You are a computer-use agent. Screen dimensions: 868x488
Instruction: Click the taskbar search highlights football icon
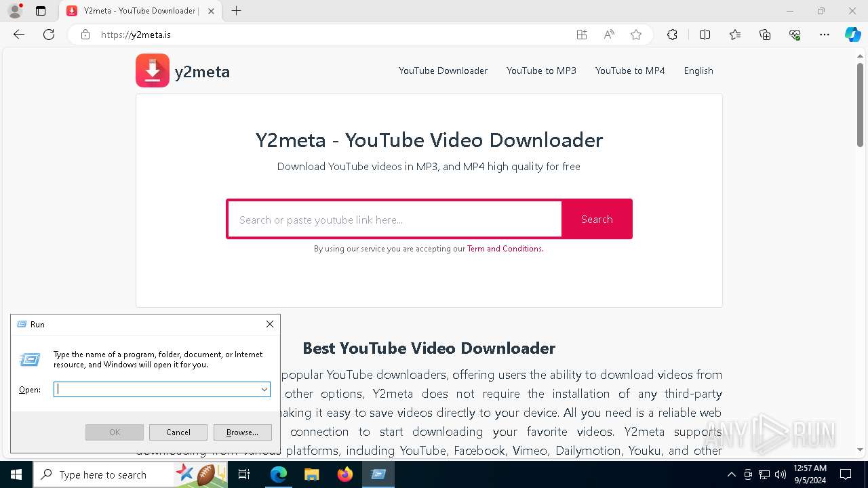click(x=206, y=474)
